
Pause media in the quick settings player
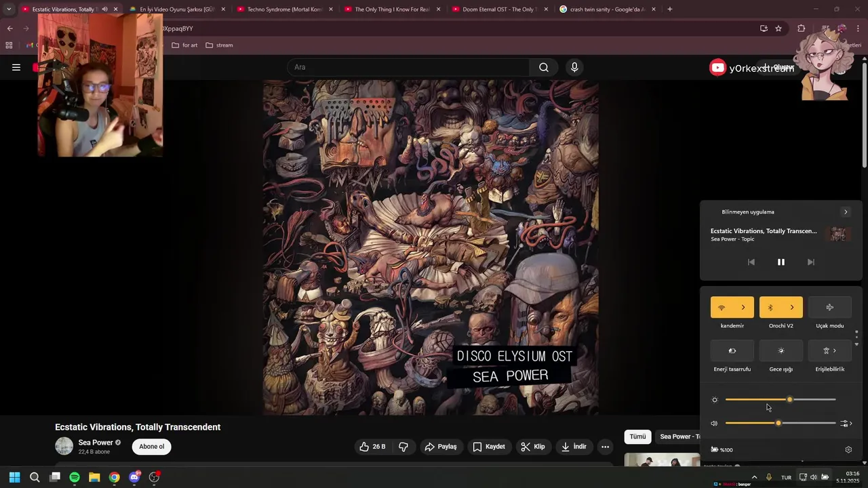781,262
